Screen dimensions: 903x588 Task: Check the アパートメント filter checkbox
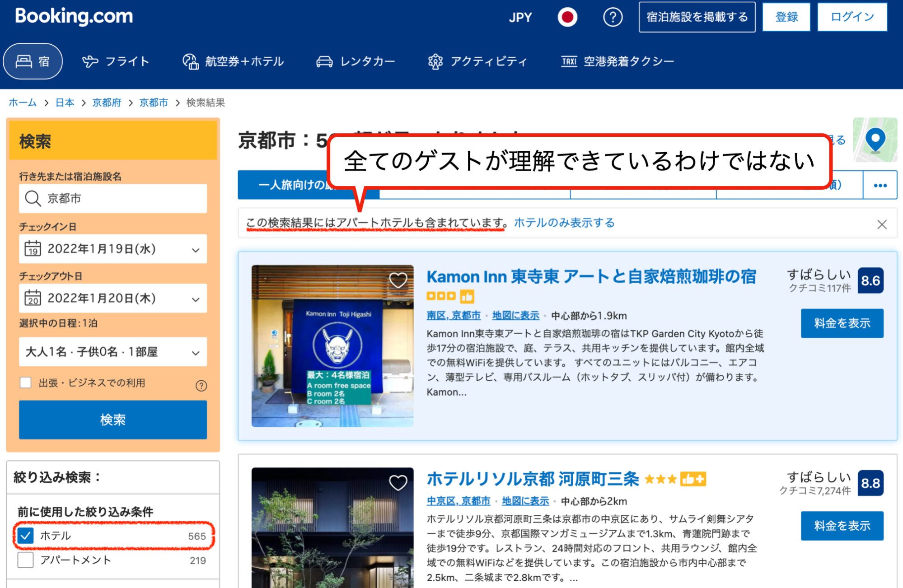pyautogui.click(x=26, y=560)
